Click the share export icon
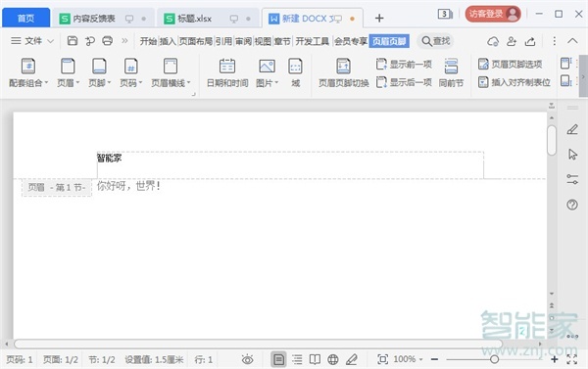The image size is (588, 369). 530,41
